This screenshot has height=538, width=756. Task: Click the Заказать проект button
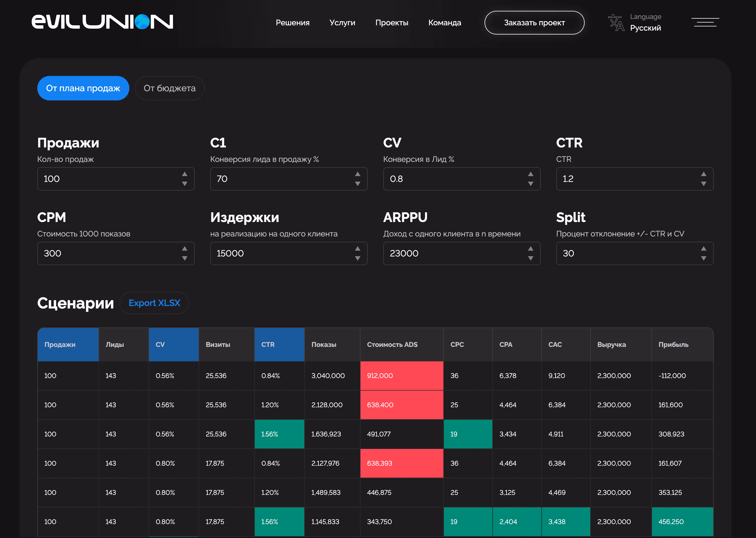534,23
